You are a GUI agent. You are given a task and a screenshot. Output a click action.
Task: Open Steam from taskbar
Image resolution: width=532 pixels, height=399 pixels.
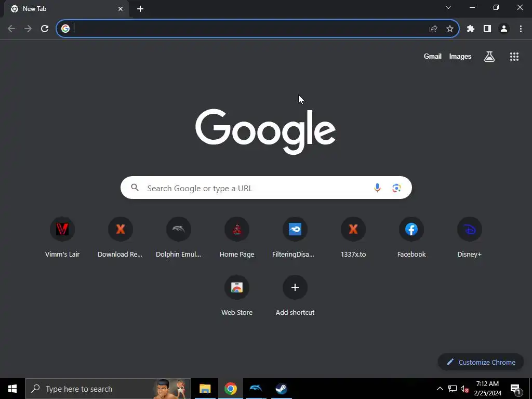[281, 389]
